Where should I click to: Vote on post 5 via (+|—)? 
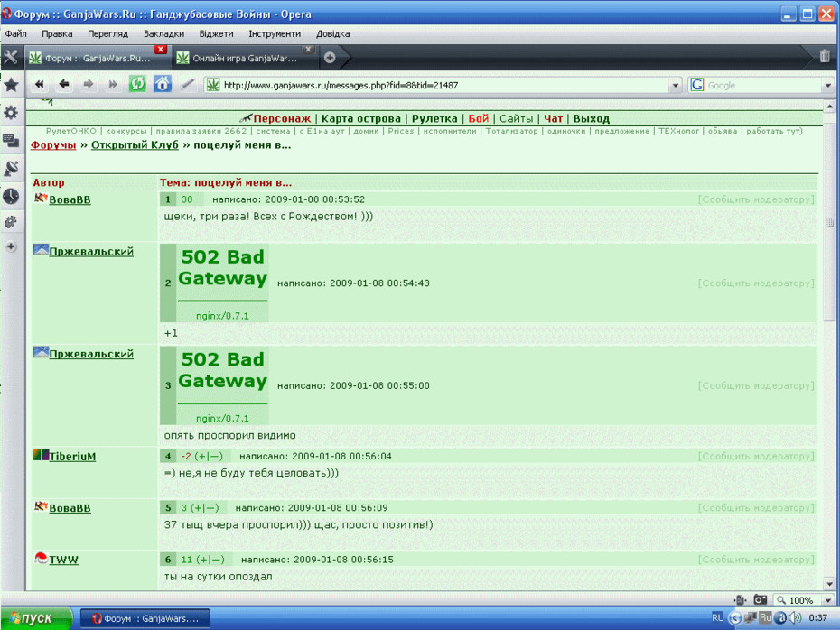click(x=204, y=507)
